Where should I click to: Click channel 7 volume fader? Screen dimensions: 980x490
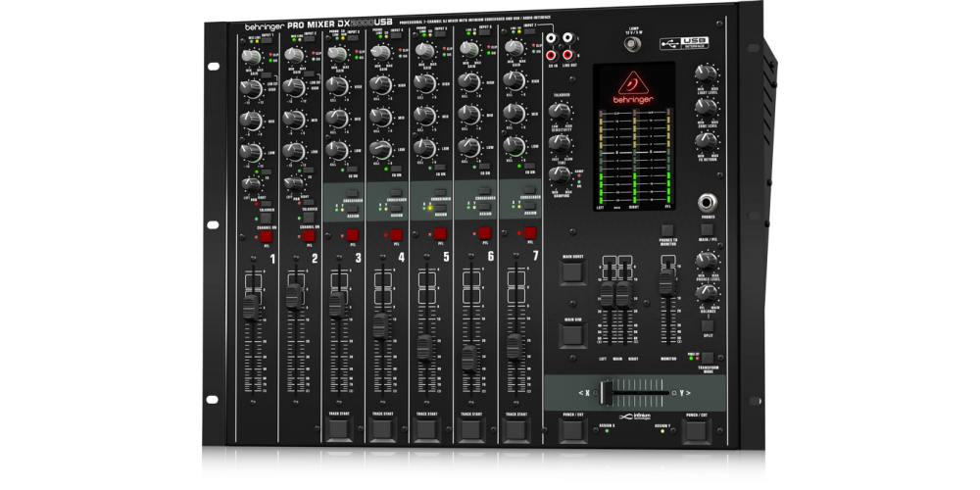click(x=514, y=346)
